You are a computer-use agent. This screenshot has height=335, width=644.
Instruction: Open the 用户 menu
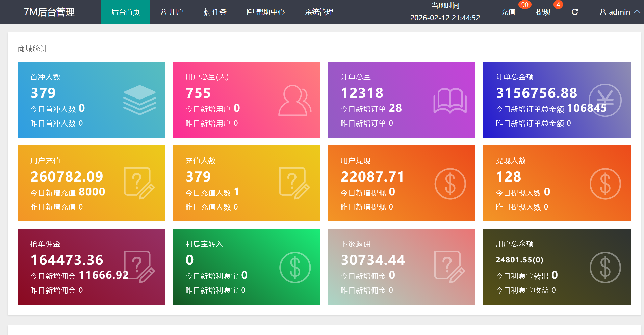(172, 12)
